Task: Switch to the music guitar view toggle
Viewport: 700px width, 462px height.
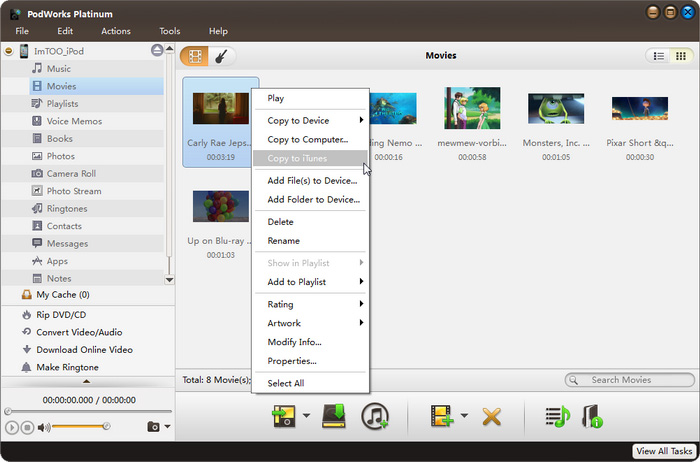Action: [x=221, y=56]
